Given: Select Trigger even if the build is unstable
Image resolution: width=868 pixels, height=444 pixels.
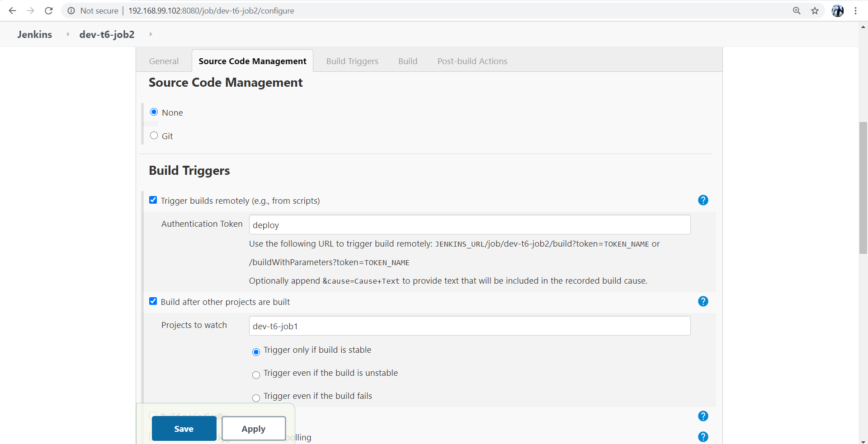Looking at the screenshot, I should point(256,375).
